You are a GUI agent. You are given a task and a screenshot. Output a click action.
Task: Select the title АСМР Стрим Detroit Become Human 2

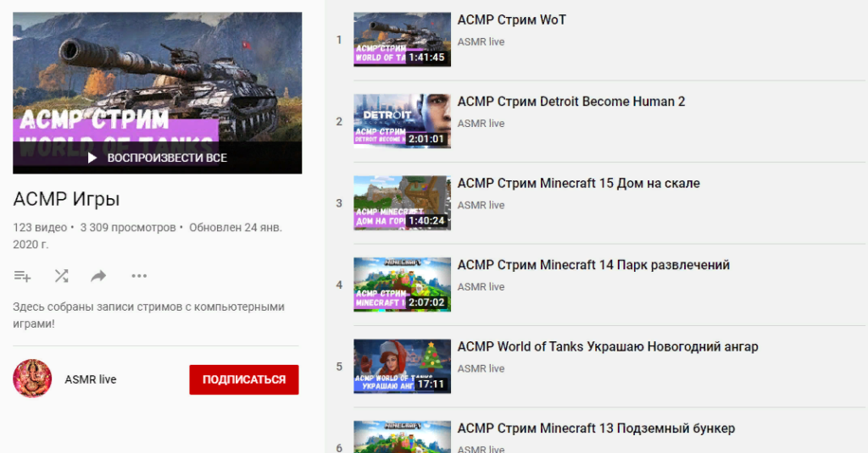pyautogui.click(x=570, y=102)
